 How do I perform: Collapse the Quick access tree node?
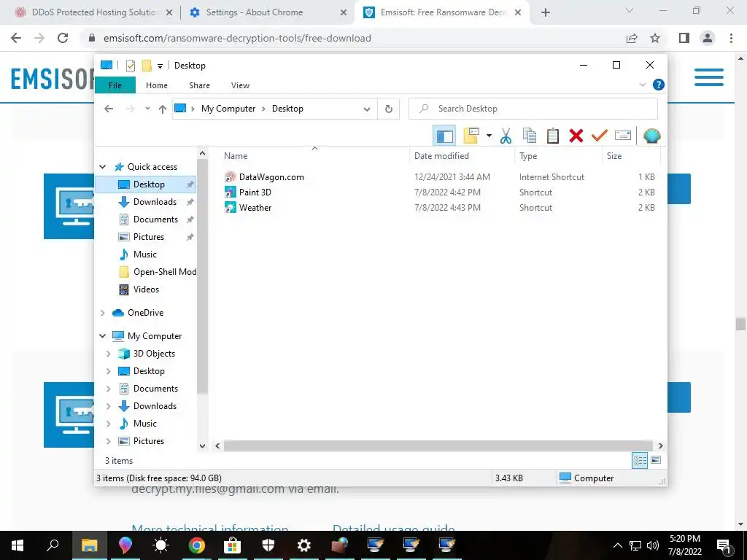102,167
